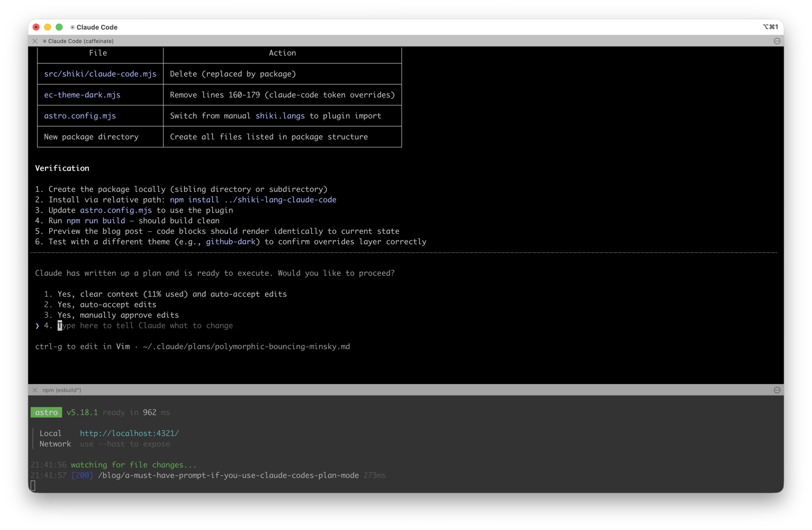Click the X icon on the Claude Code pane

tap(35, 41)
